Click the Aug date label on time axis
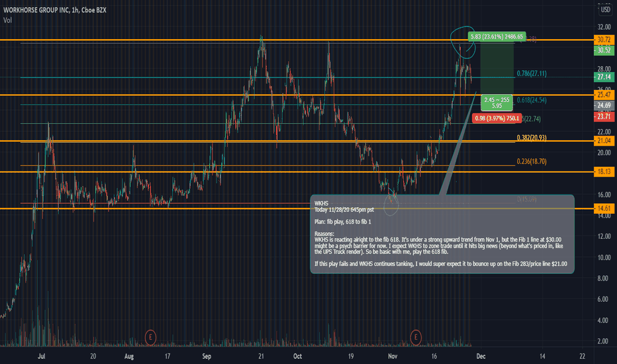This screenshot has width=617, height=364. (128, 356)
